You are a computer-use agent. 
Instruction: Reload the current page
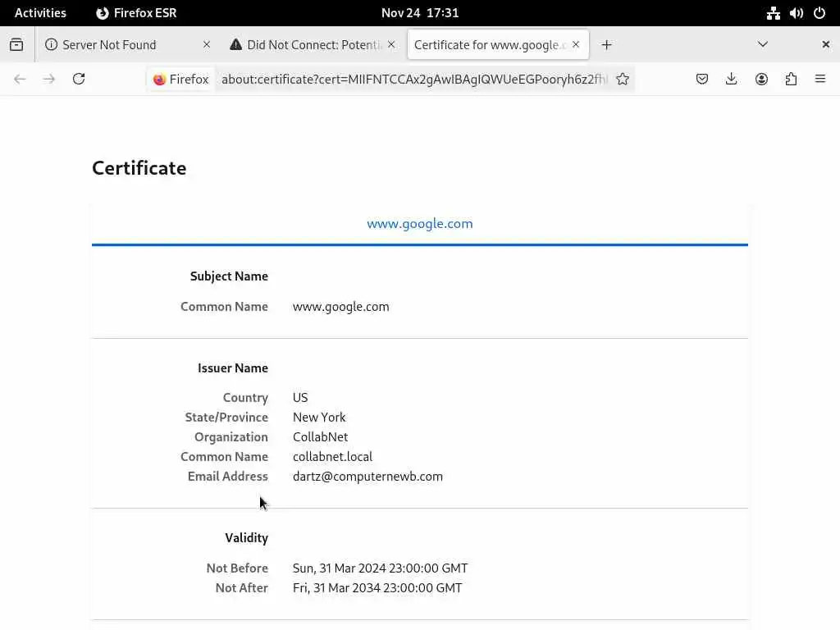[x=79, y=80]
